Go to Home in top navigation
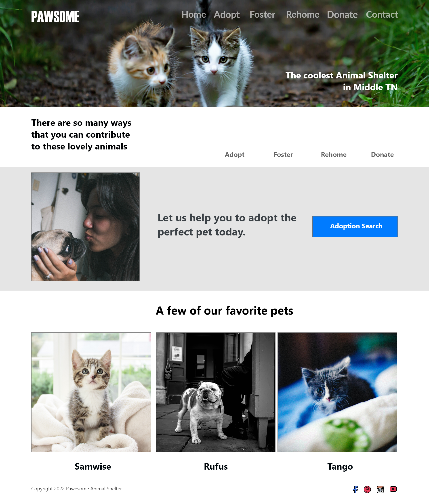Image resolution: width=429 pixels, height=504 pixels. (193, 15)
